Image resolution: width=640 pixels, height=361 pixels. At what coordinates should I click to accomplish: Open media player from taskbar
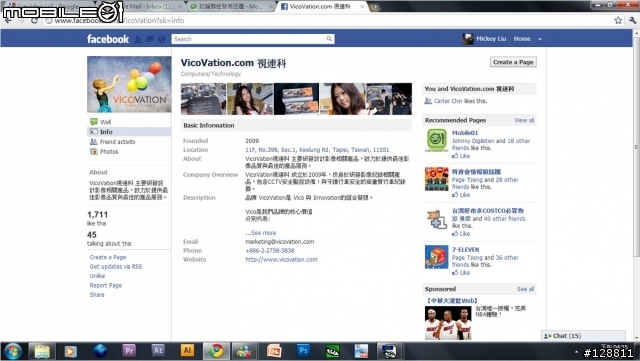tap(71, 351)
